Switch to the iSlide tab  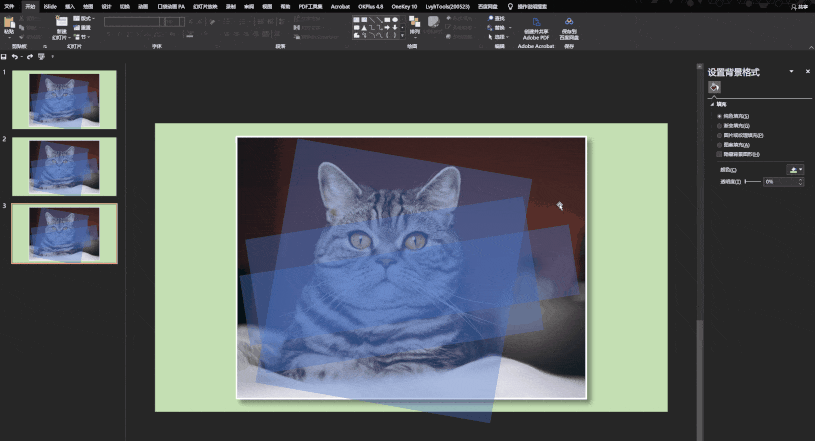point(50,7)
